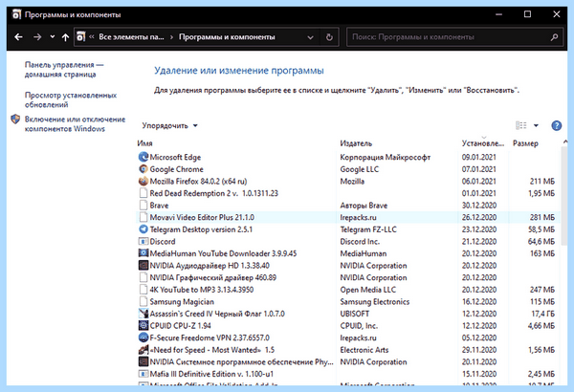Click the address bar control panel icon

[81, 36]
